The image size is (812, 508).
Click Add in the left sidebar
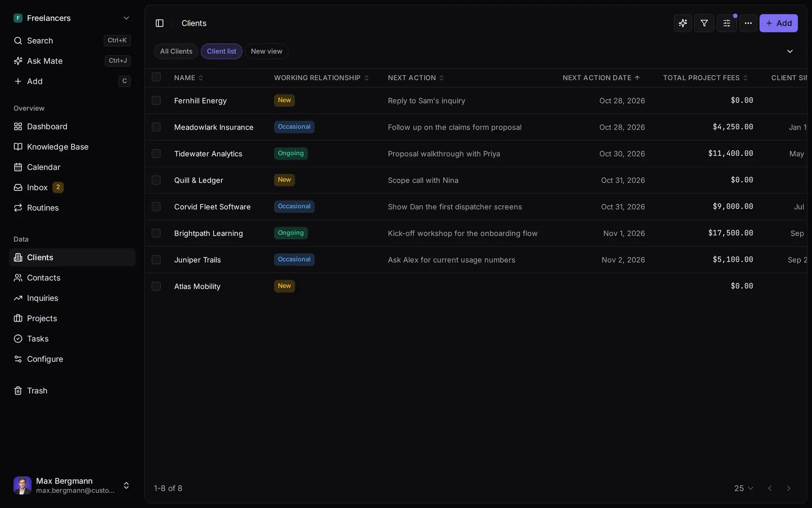coord(72,81)
